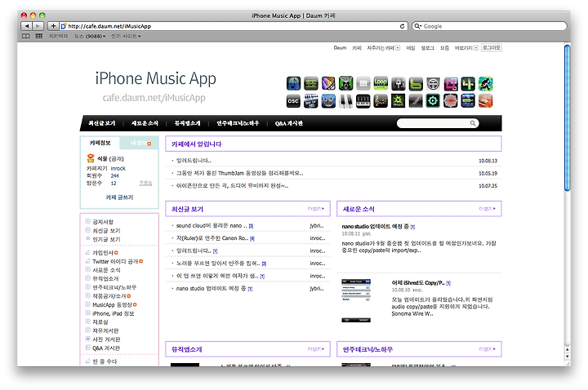This screenshot has width=588, height=390.
Task: Open the green starburst app icon
Action: [398, 101]
